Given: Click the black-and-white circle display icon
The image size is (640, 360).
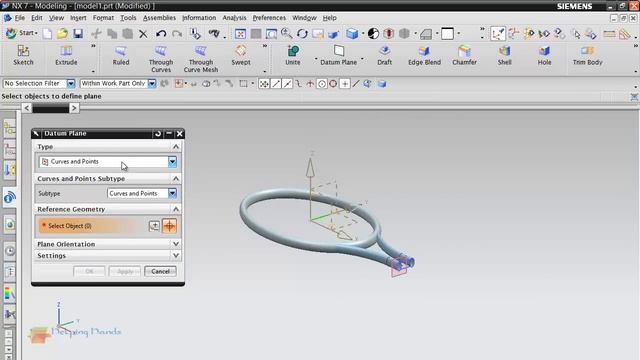Looking at the screenshot, I should [373, 33].
